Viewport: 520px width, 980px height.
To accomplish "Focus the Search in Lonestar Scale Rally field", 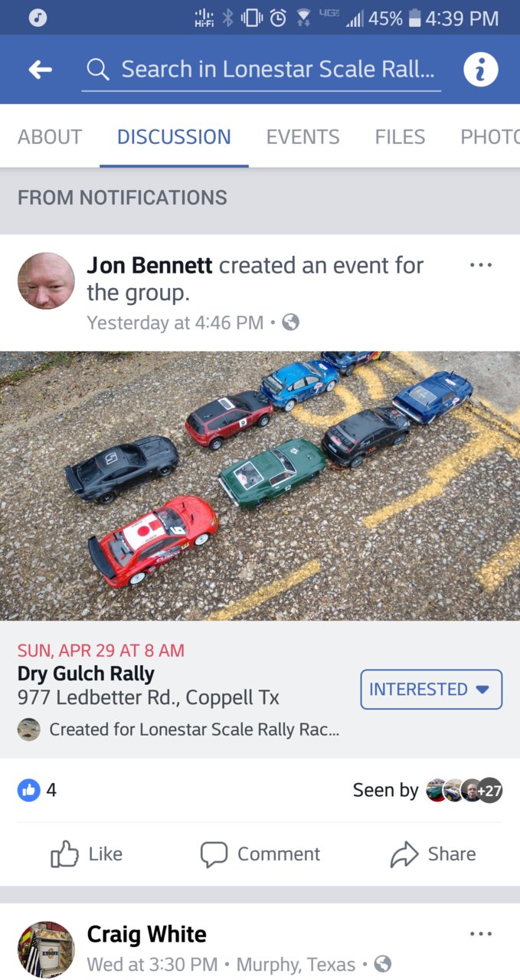I will click(x=261, y=70).
